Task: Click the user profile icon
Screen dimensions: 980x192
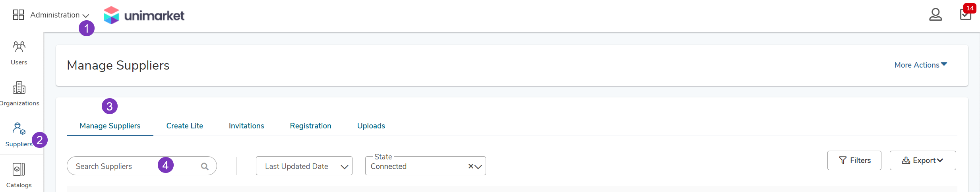Action: (935, 15)
